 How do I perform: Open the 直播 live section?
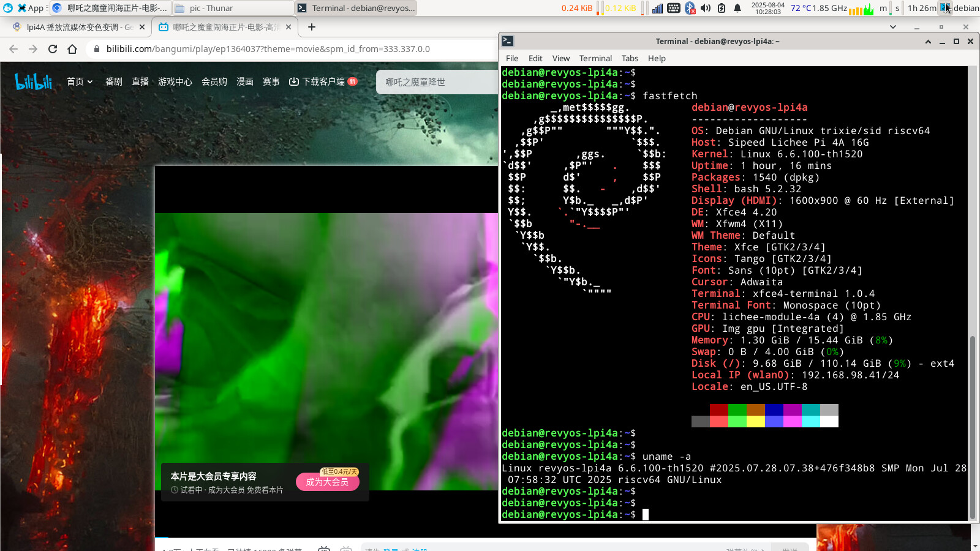(140, 81)
